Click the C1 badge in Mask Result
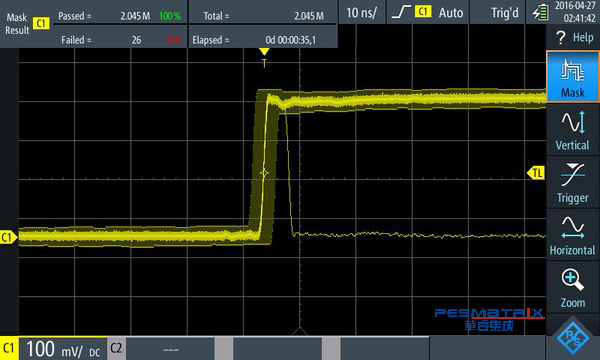Screen dimensions: 600x360 pyautogui.click(x=41, y=24)
